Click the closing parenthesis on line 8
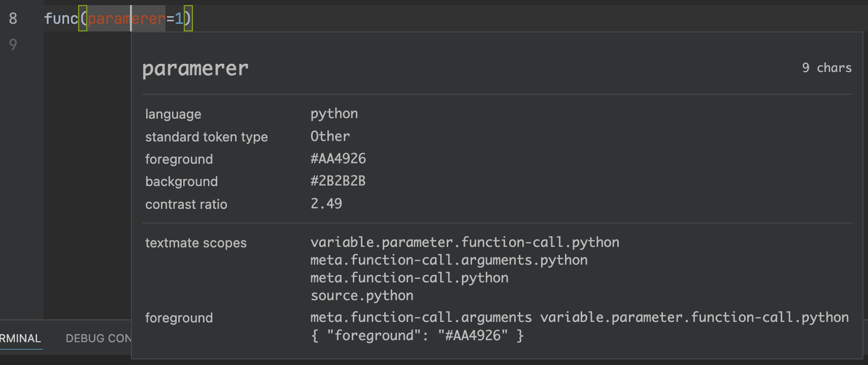 pos(188,19)
